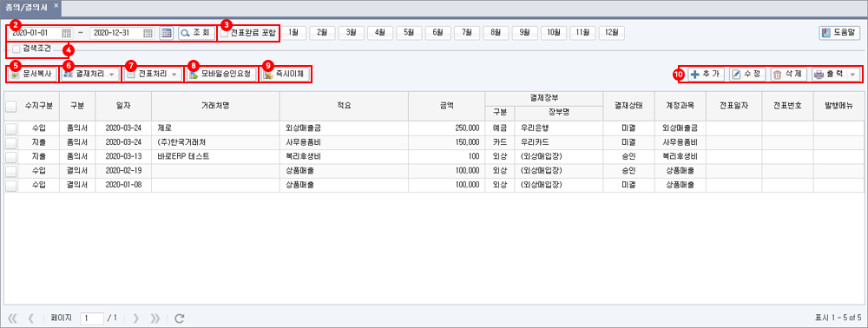Click the 모바일승인요청 mobile approval button
Image resolution: width=868 pixels, height=328 pixels.
pyautogui.click(x=221, y=74)
